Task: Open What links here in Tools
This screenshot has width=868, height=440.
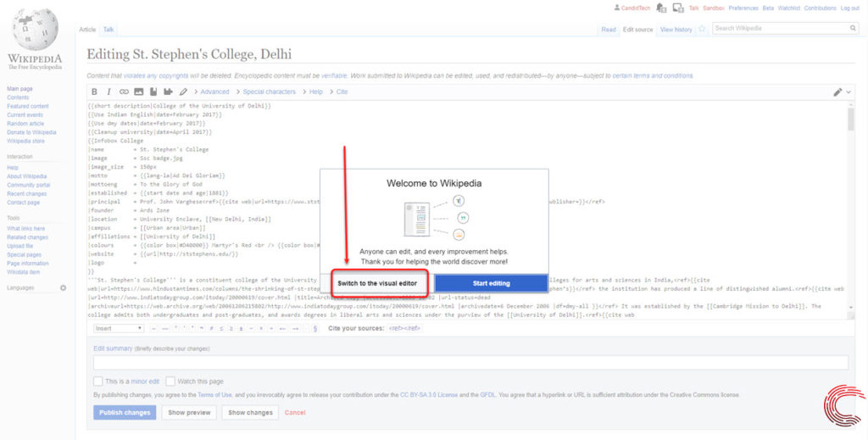Action: (26, 229)
